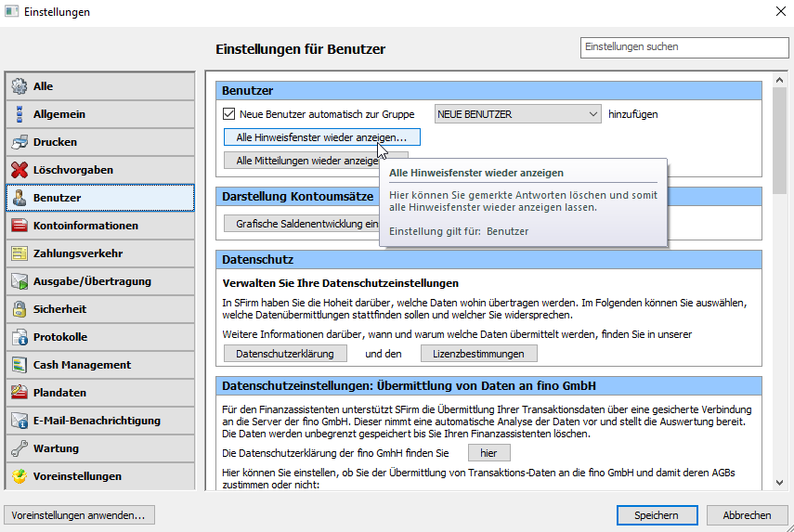Click the padlock icon for Sicherheit

[20, 309]
